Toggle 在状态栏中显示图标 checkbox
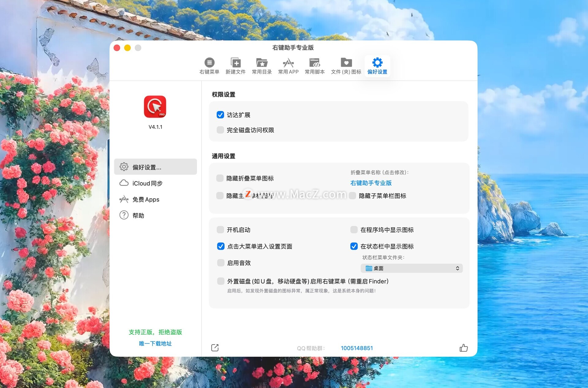This screenshot has height=388, width=588. [x=354, y=246]
